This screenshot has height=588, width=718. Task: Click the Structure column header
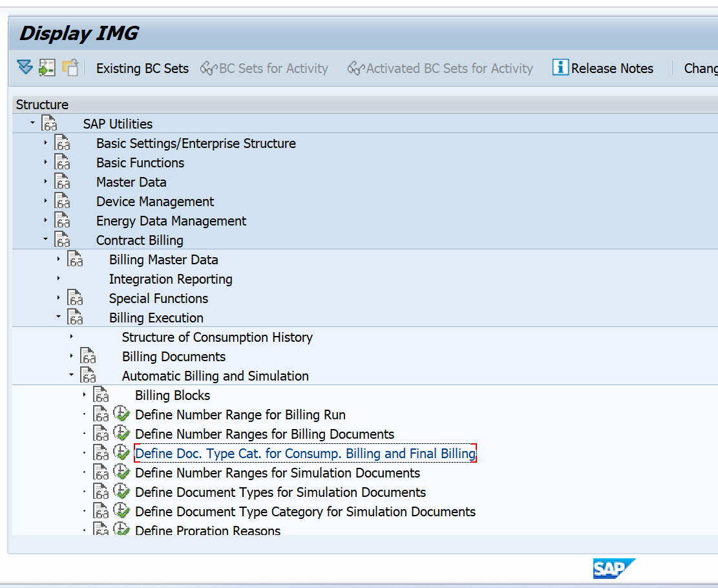(x=42, y=105)
